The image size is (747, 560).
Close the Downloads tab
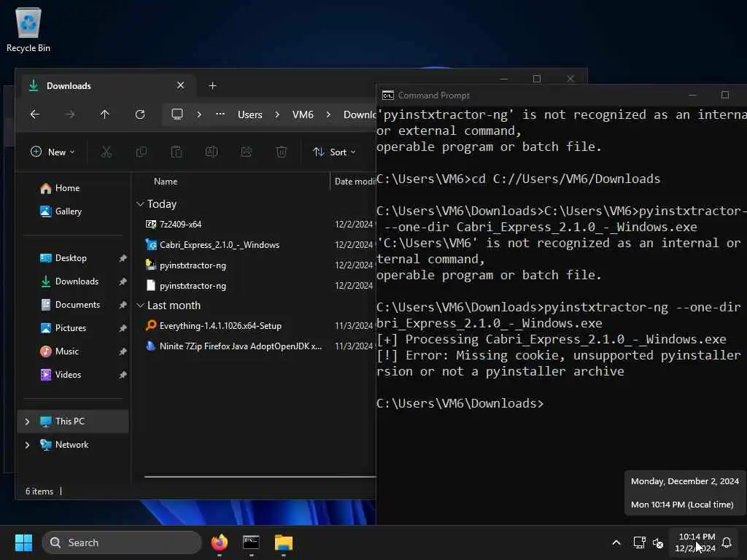pyautogui.click(x=181, y=85)
